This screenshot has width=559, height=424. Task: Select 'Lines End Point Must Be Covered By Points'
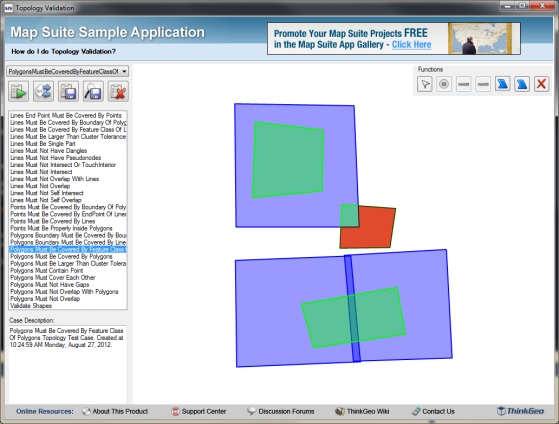click(66, 116)
